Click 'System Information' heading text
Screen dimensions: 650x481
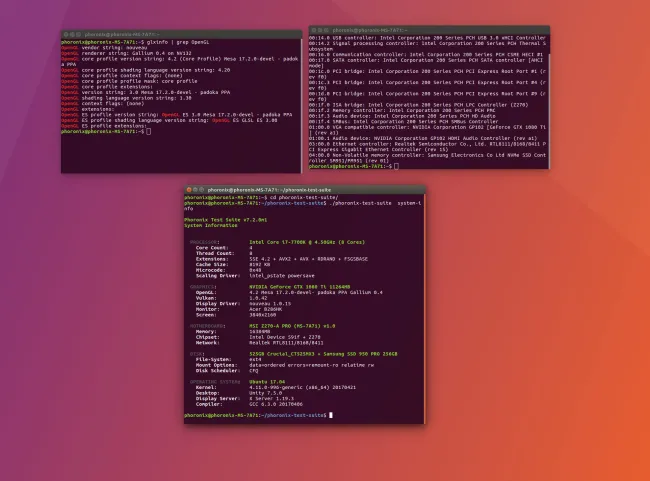[211, 226]
